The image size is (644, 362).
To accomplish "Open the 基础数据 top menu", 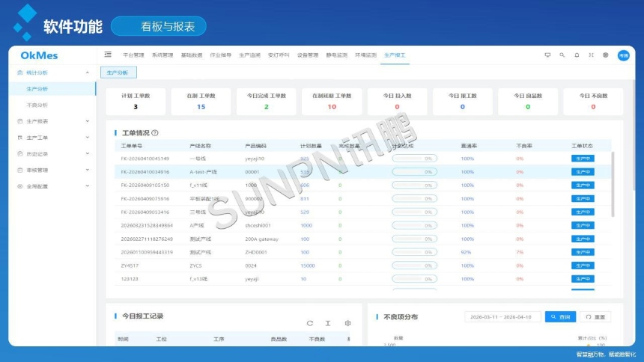I will [192, 55].
